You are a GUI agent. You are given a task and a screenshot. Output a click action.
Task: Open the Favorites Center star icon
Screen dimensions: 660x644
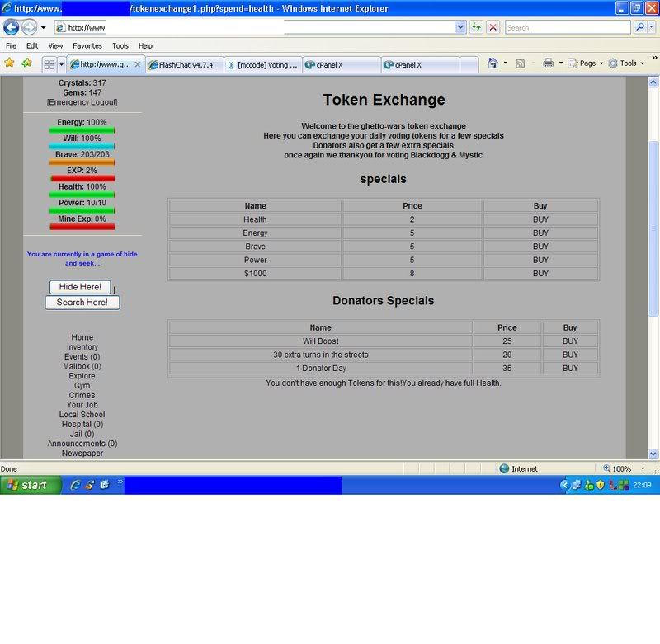[x=9, y=63]
